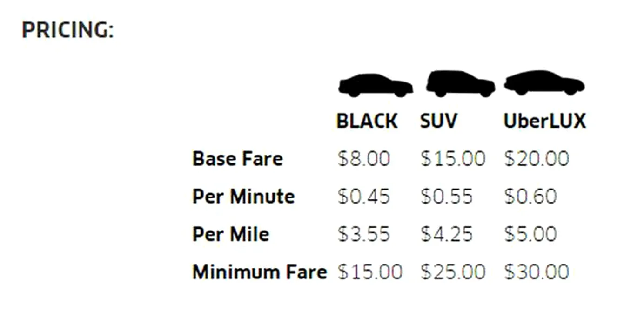Click the UberLUX luxury car icon
Screen dimensions: 644x326
pyautogui.click(x=544, y=83)
